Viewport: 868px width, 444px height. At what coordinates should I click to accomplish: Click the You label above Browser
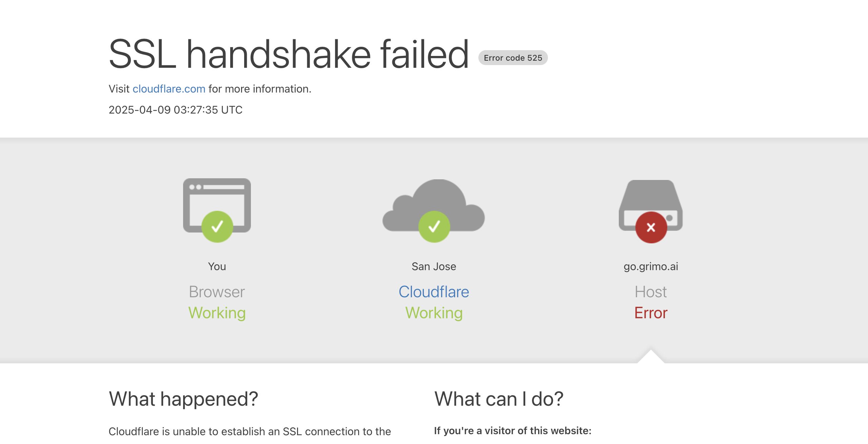pos(217,266)
